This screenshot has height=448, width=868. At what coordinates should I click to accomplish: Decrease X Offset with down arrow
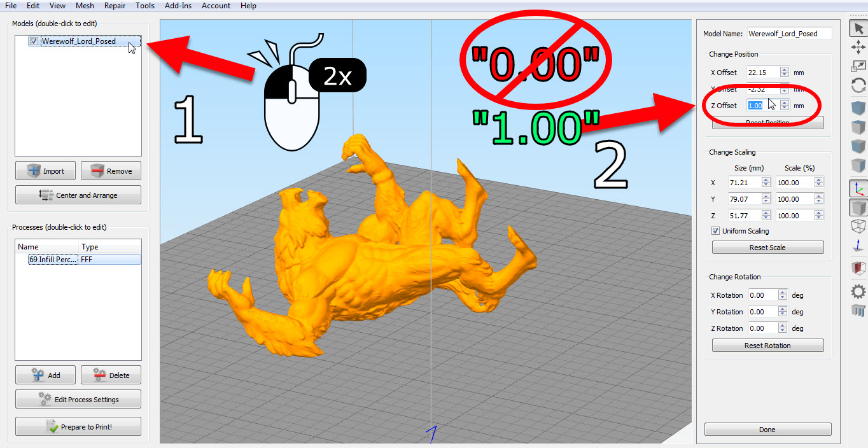[x=785, y=75]
